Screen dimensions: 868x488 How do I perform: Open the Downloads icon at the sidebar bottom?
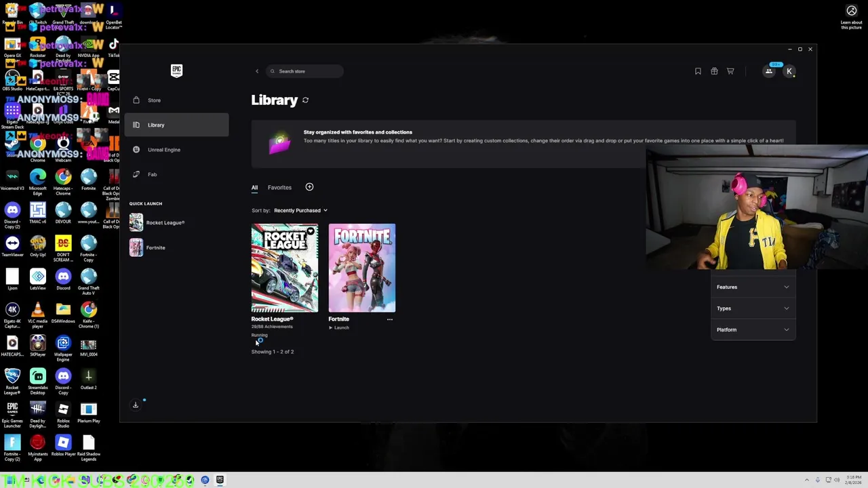point(136,405)
